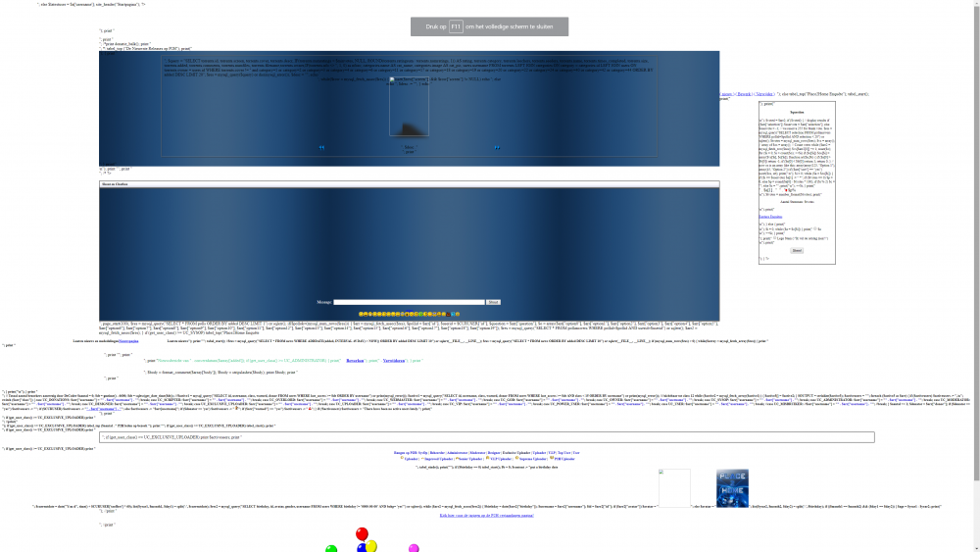Open the Force Home image thumbnail

pos(732,487)
